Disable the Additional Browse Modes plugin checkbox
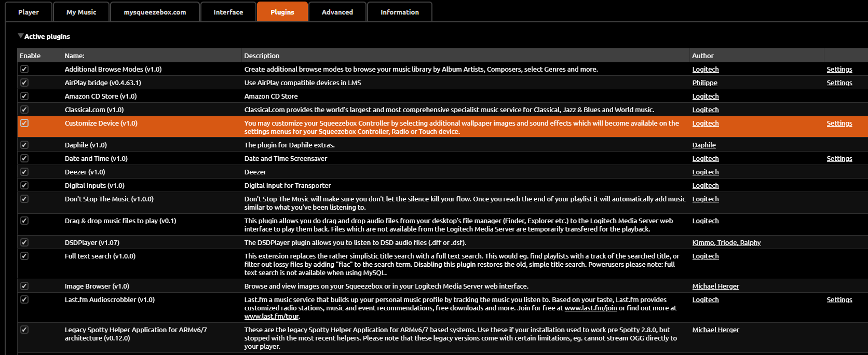The image size is (868, 355). pos(24,69)
